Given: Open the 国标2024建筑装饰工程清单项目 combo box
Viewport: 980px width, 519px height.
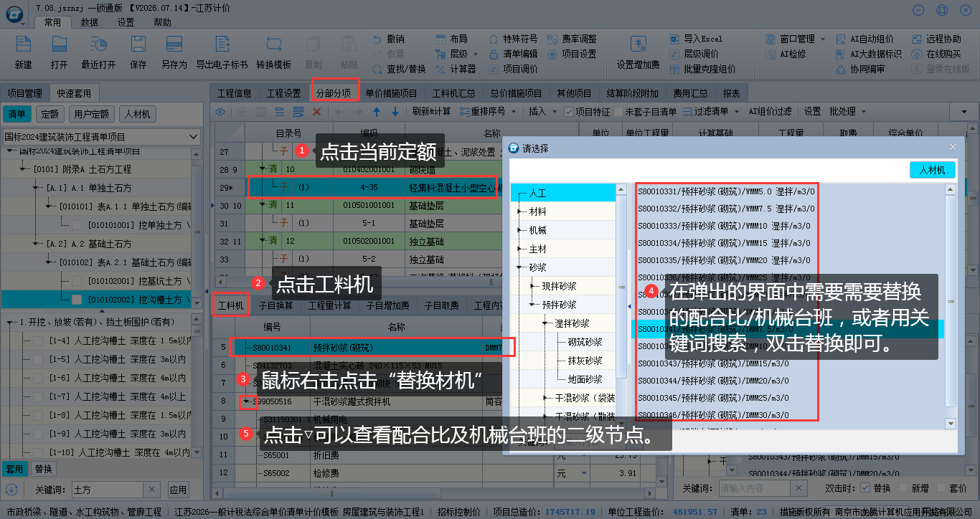Looking at the screenshot, I should (x=102, y=136).
